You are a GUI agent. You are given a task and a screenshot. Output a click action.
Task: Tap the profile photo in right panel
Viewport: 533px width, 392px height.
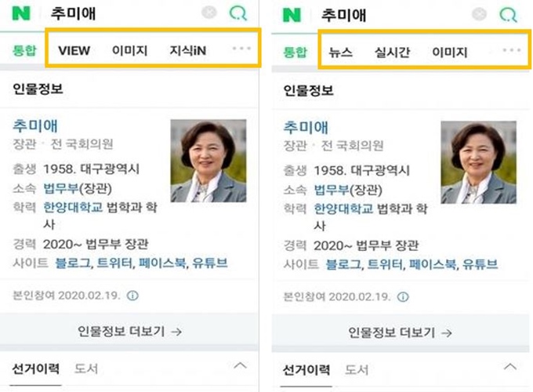coord(479,162)
